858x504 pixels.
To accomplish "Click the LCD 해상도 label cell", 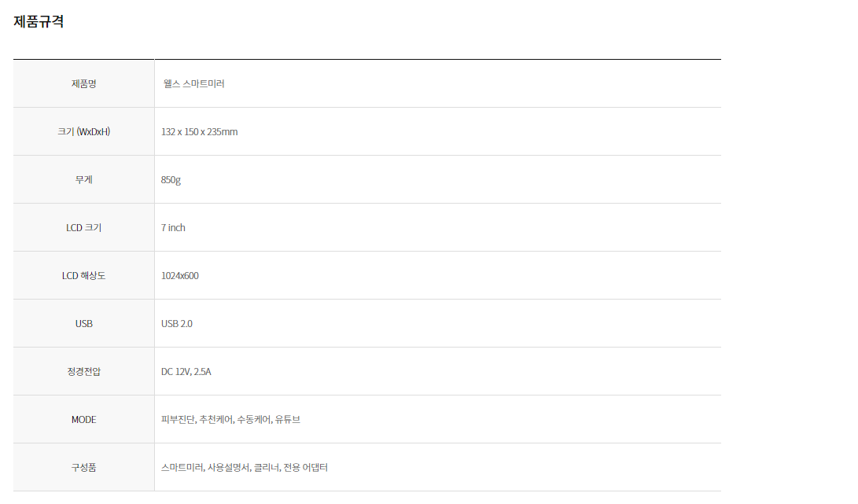I will pyautogui.click(x=83, y=275).
